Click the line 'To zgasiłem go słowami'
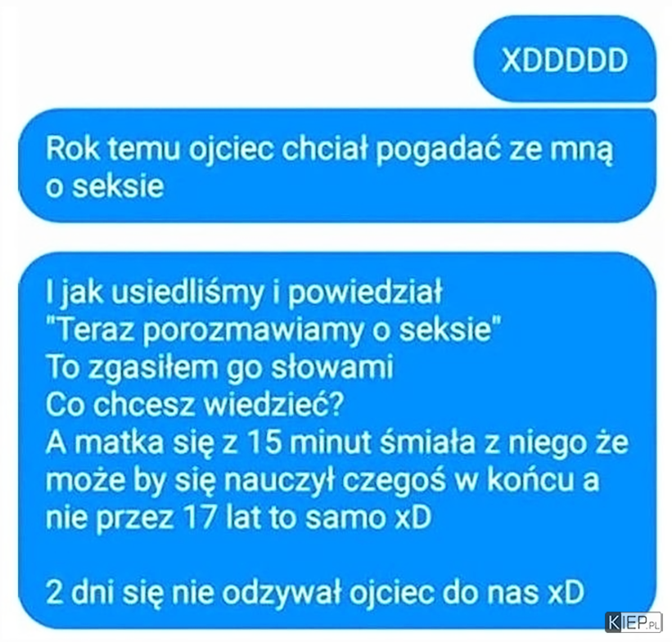The height and width of the screenshot is (642, 672). click(x=220, y=368)
